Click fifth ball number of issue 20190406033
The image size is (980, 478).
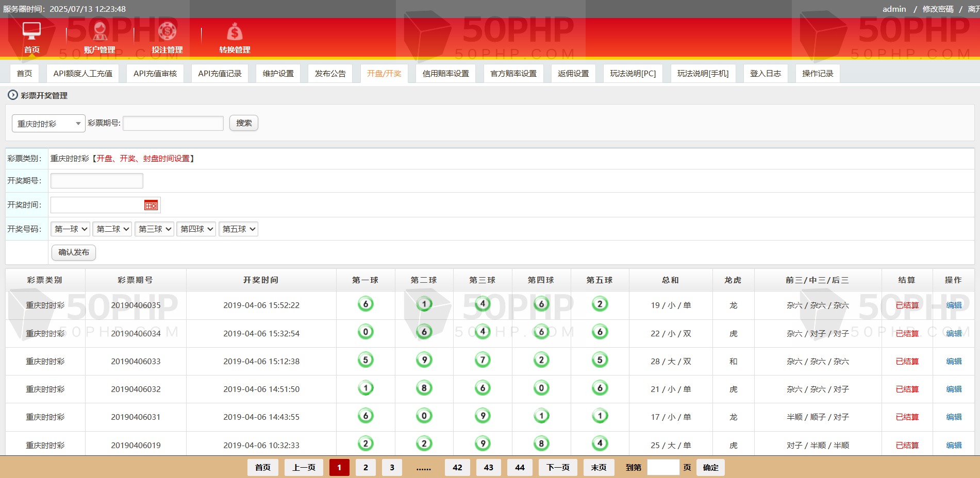[x=600, y=360]
